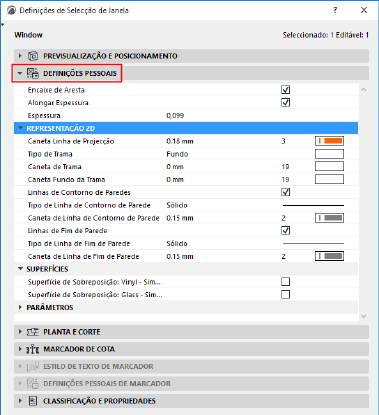
Task: Select the Parâmetros group label
Action: pos(50,307)
